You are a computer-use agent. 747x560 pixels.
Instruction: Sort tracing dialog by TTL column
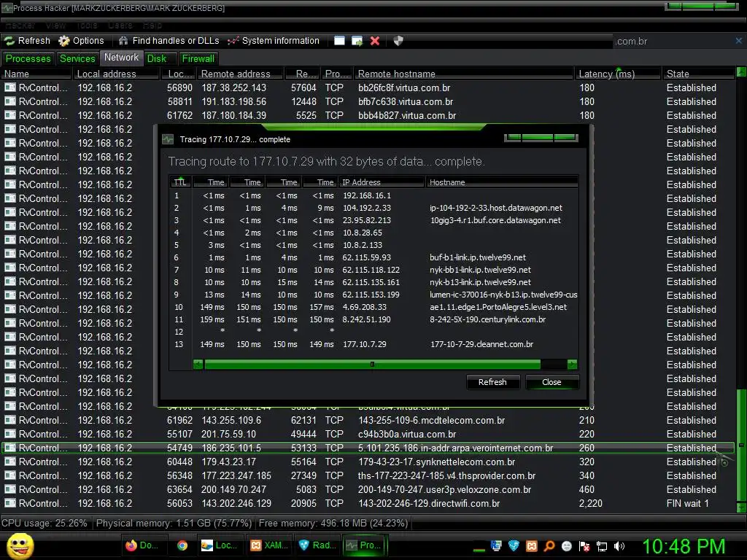tap(181, 182)
